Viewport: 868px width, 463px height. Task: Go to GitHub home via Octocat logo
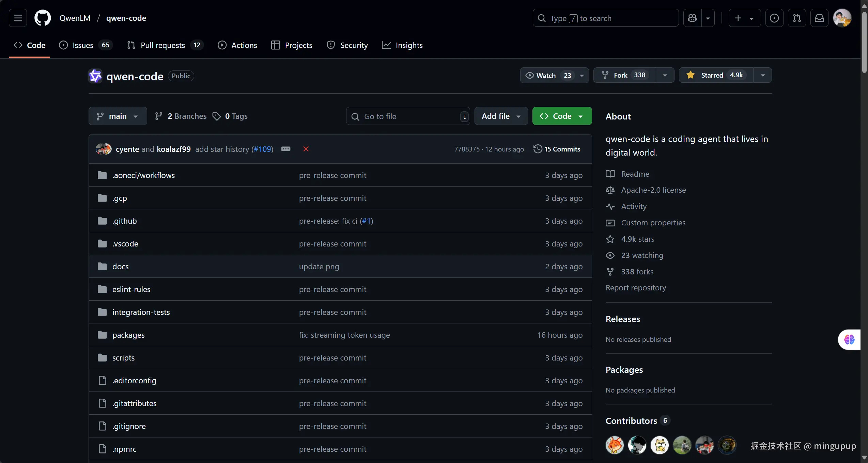(x=43, y=18)
